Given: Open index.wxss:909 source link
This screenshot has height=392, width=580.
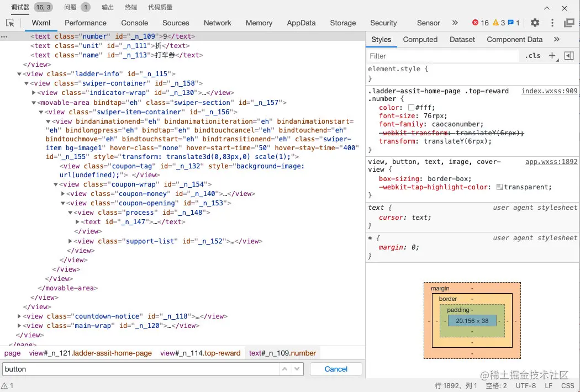Looking at the screenshot, I should [549, 91].
